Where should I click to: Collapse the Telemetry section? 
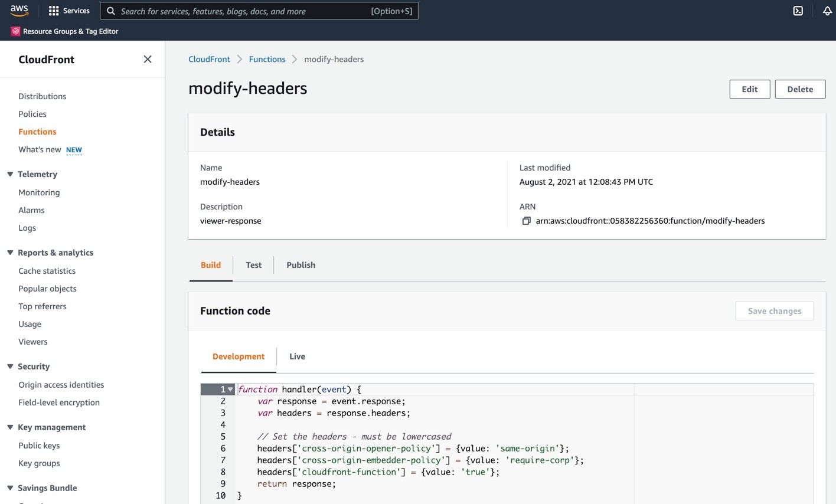[x=10, y=174]
